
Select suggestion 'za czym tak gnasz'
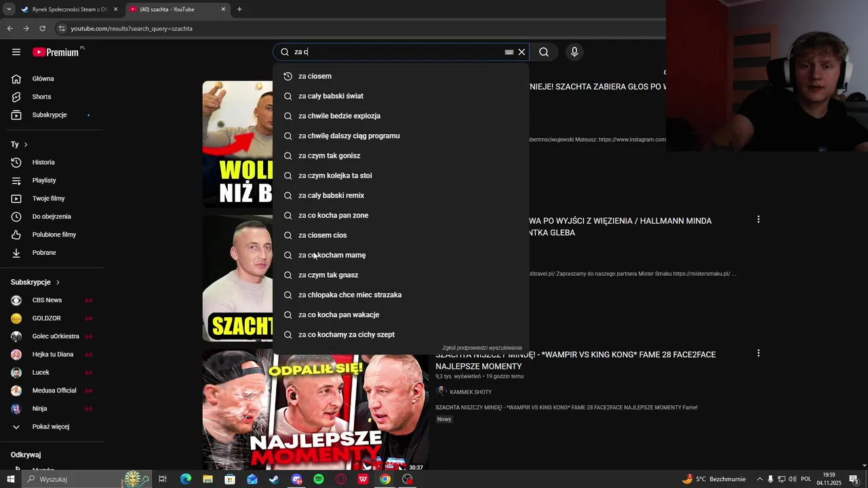(400, 275)
